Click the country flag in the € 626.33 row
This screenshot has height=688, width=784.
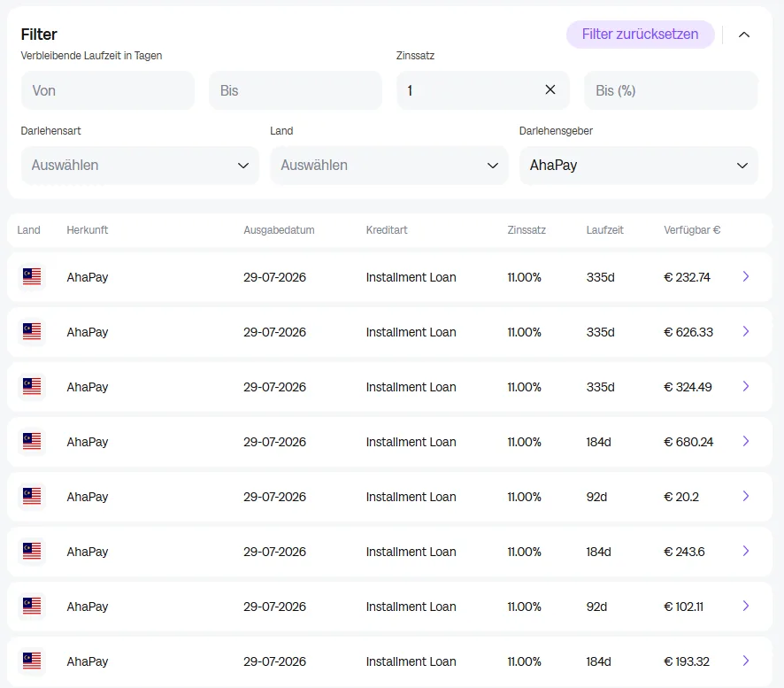click(x=32, y=332)
